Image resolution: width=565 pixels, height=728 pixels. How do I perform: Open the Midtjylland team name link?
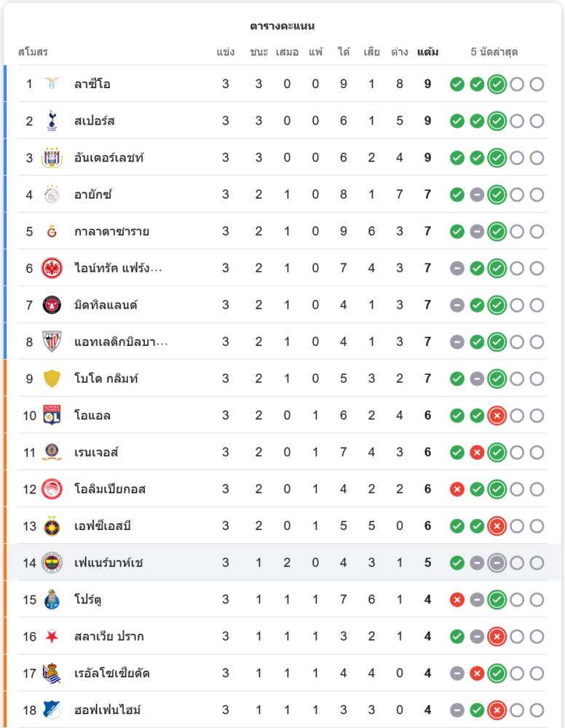106,305
